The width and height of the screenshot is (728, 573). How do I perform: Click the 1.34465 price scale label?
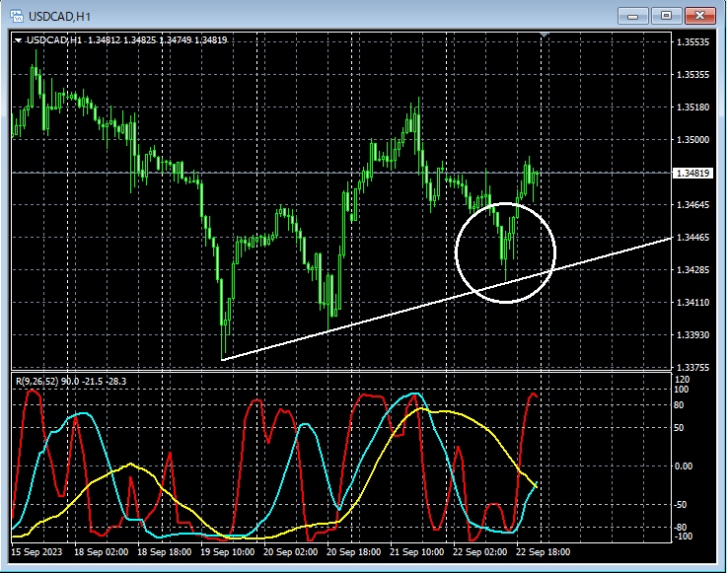692,238
